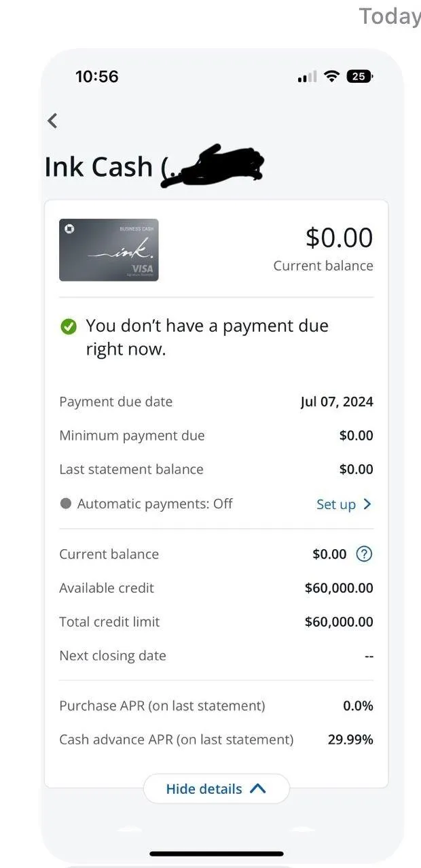Select the Payment due date row

[x=216, y=402]
